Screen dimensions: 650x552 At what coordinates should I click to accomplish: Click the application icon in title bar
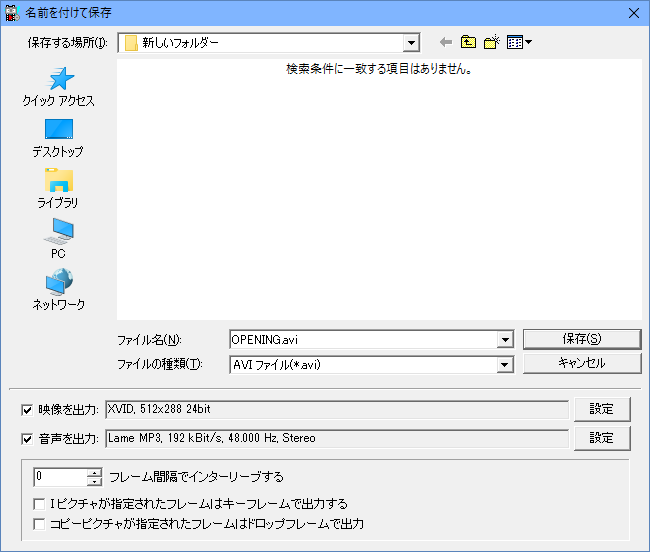[12, 13]
